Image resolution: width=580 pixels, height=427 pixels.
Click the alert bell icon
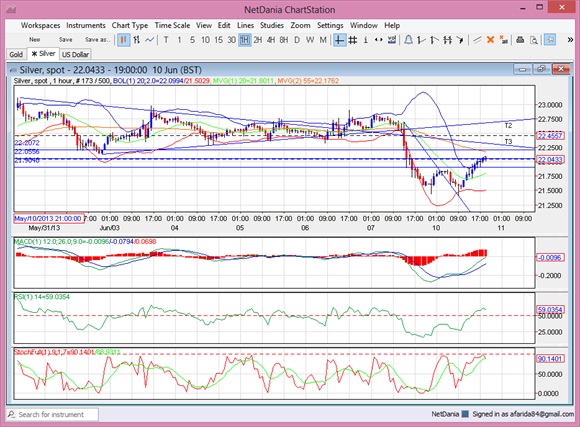click(408, 40)
